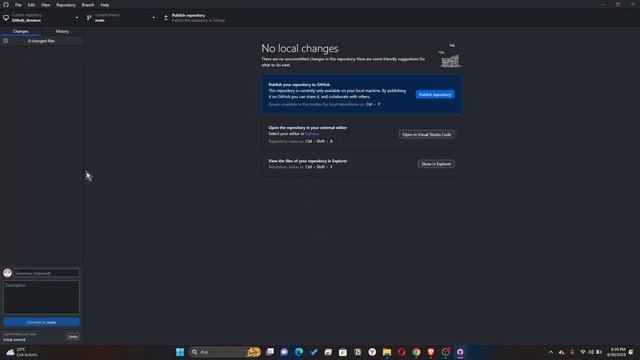640x360 pixels.
Task: Switch to the History tab
Action: 62,31
